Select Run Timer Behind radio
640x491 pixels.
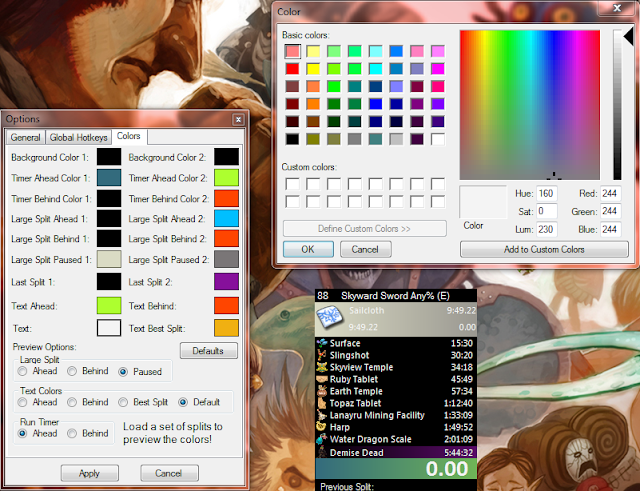(72, 433)
